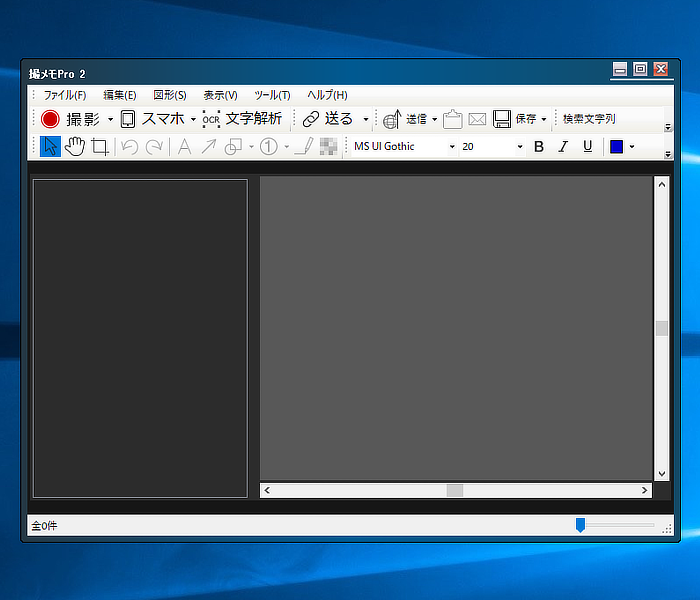The height and width of the screenshot is (600, 700).
Task: Click the horizontal scrollbar thumb
Action: pos(455,490)
